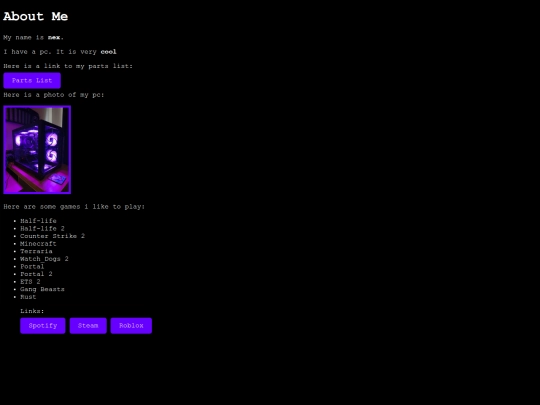540x405 pixels.
Task: Select the Terraria list item
Action: 36,251
